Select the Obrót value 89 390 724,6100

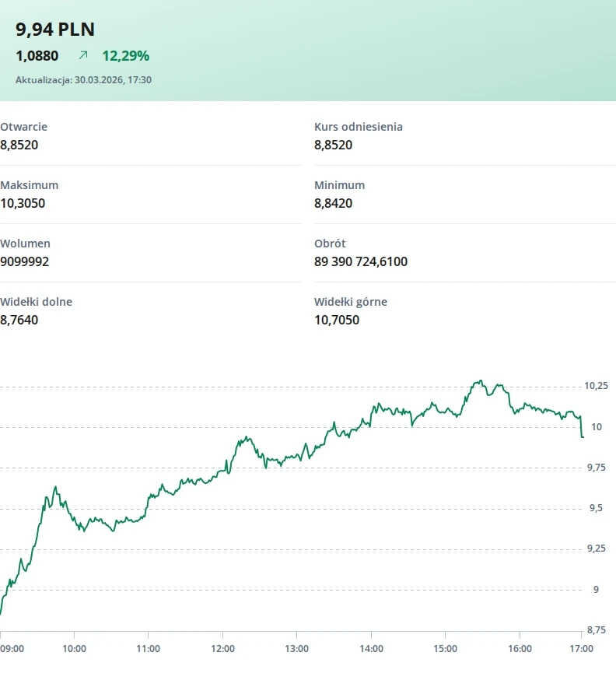pos(361,261)
